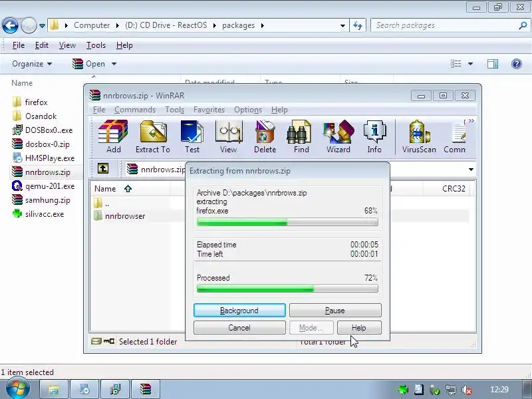
Task: Open the Explorer View menu
Action: (67, 45)
